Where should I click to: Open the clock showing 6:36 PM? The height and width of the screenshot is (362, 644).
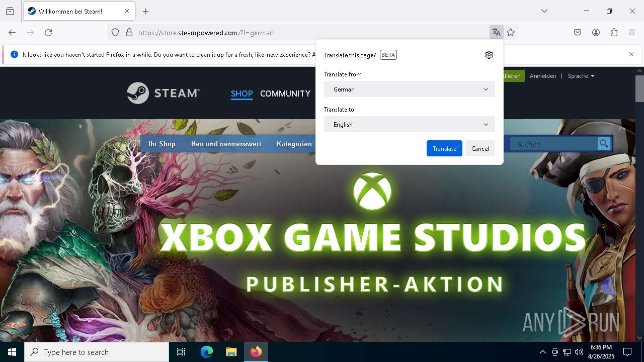click(601, 352)
